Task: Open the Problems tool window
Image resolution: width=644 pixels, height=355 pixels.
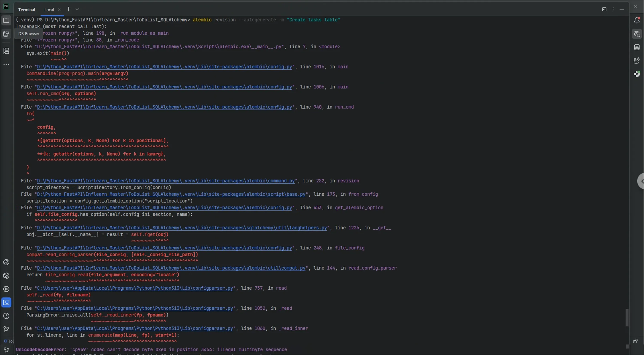Action: 6,316
